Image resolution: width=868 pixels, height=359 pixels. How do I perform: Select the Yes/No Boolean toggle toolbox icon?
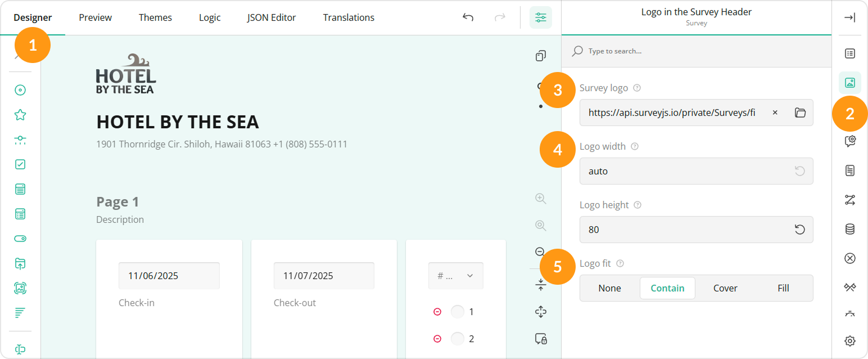coord(20,239)
